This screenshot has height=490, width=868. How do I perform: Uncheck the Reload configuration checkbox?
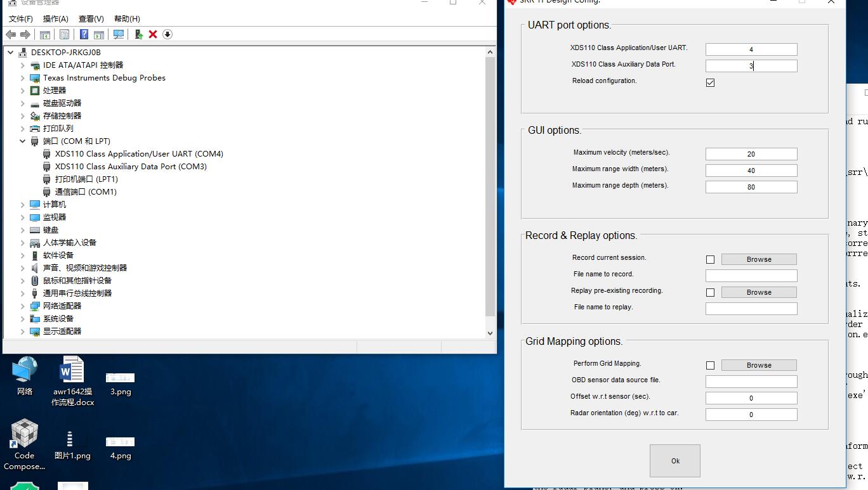[x=710, y=82]
